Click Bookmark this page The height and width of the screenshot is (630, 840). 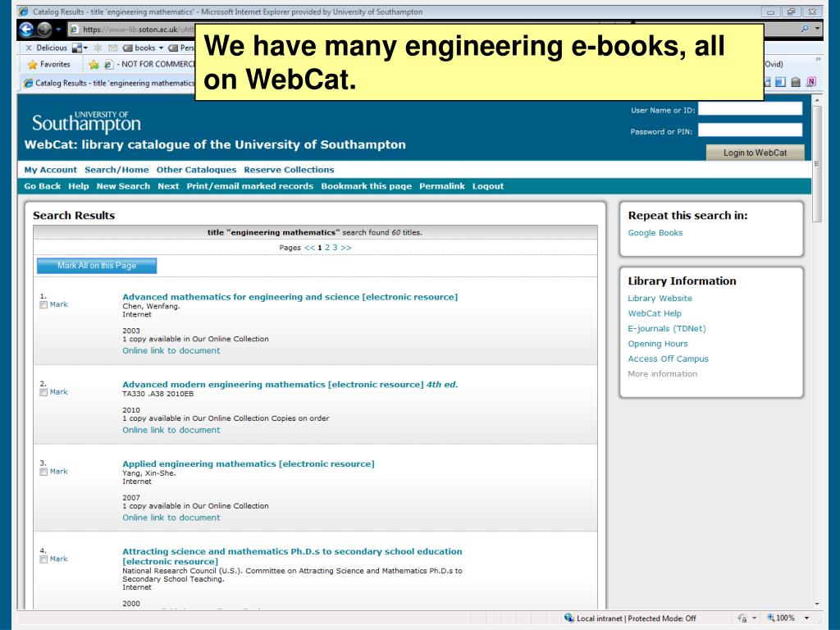367,186
